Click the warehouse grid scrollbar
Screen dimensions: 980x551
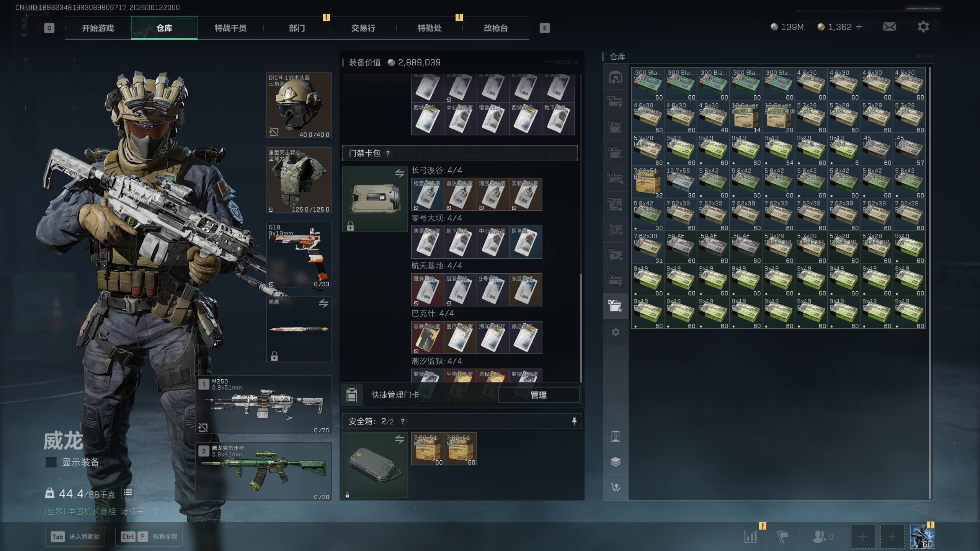point(929,282)
